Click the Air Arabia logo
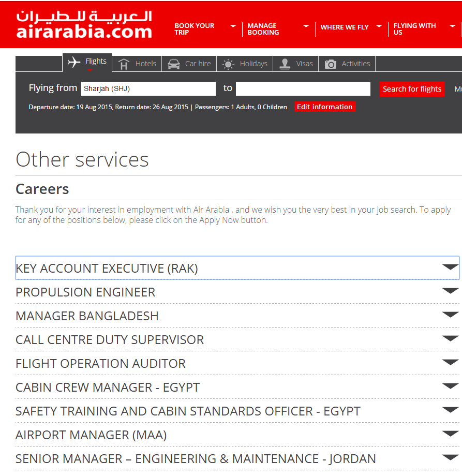The height and width of the screenshot is (476, 462). 84,24
